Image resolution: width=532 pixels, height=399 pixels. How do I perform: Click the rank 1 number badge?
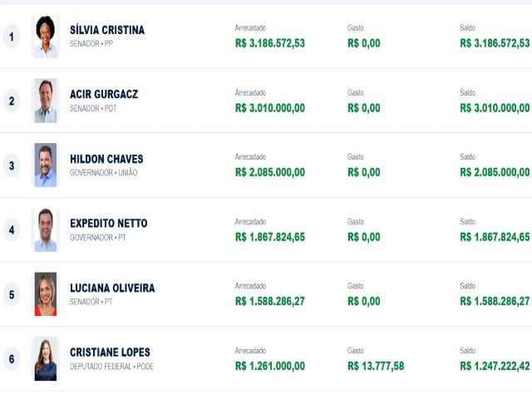pyautogui.click(x=12, y=37)
